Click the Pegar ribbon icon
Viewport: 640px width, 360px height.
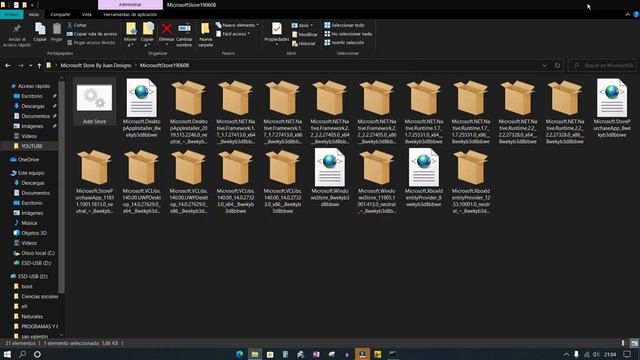[57, 29]
